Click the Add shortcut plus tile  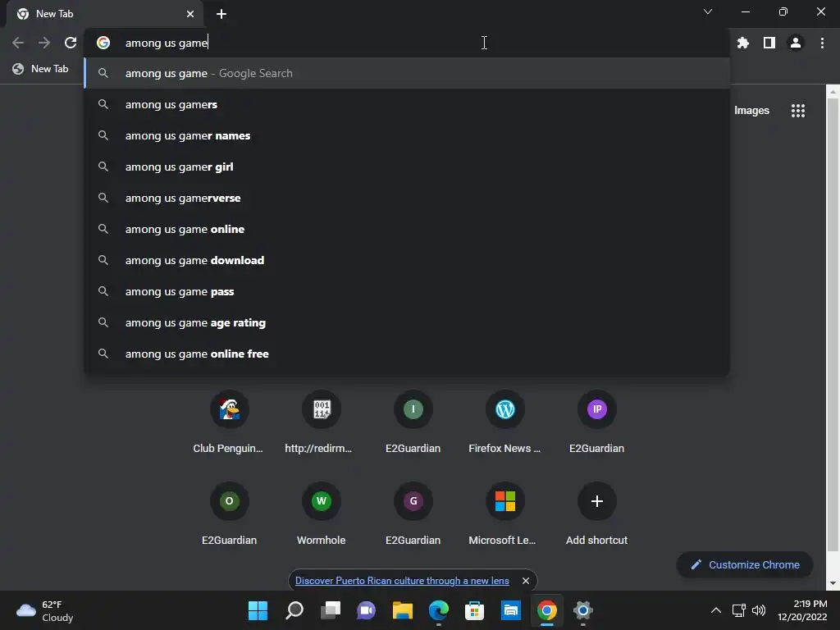597,514
